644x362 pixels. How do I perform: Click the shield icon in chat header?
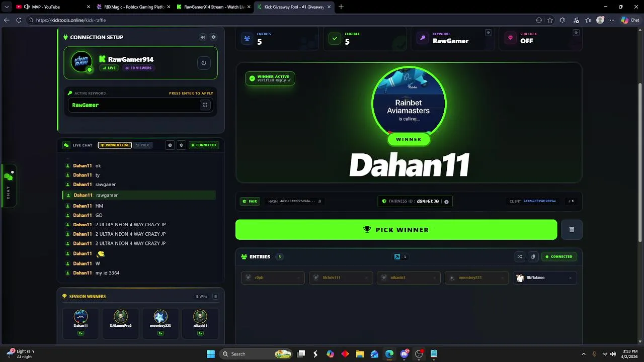(x=181, y=145)
